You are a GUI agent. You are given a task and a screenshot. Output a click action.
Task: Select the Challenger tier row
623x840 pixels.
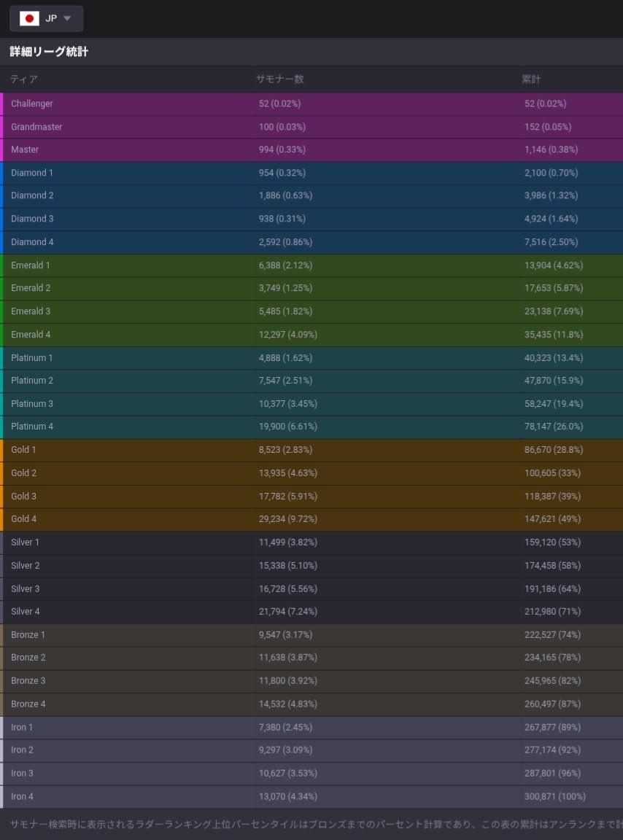(x=311, y=104)
